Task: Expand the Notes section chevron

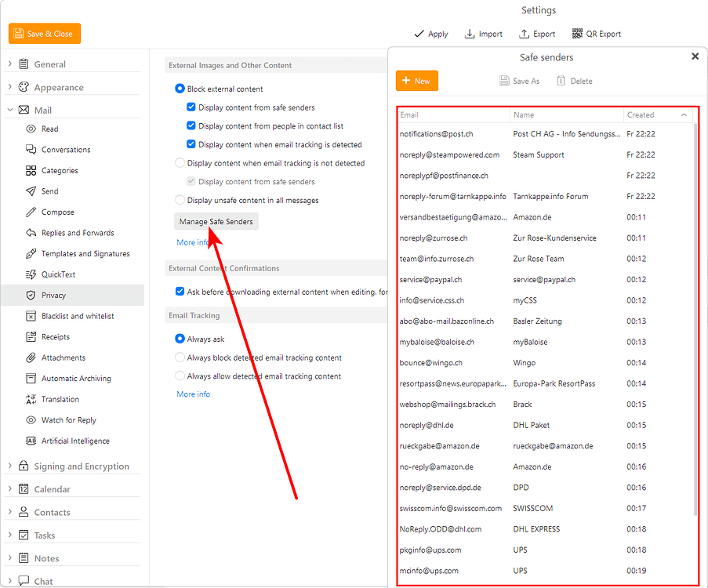Action: 10,557
